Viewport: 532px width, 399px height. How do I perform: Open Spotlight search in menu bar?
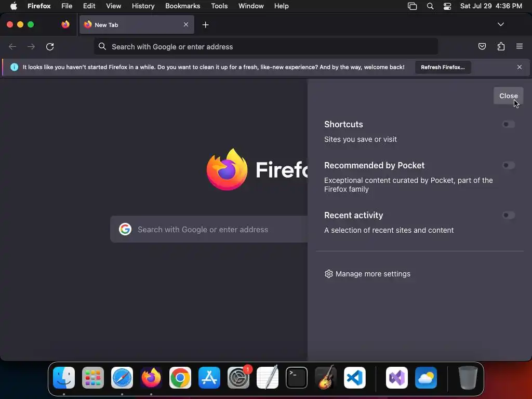[430, 6]
